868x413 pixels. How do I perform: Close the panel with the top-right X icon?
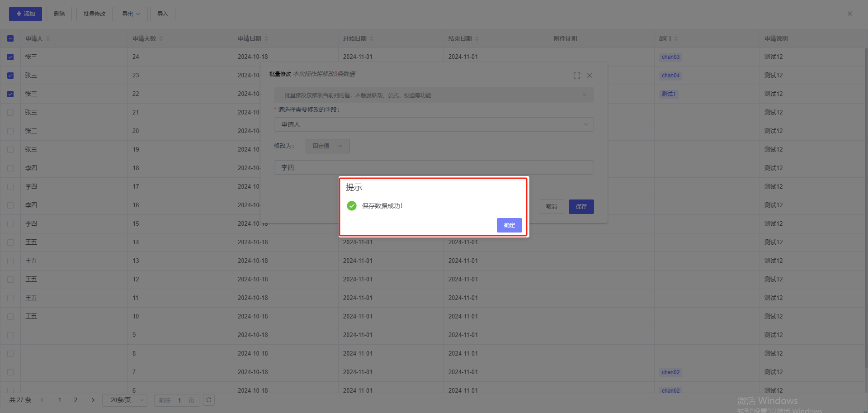[849, 14]
